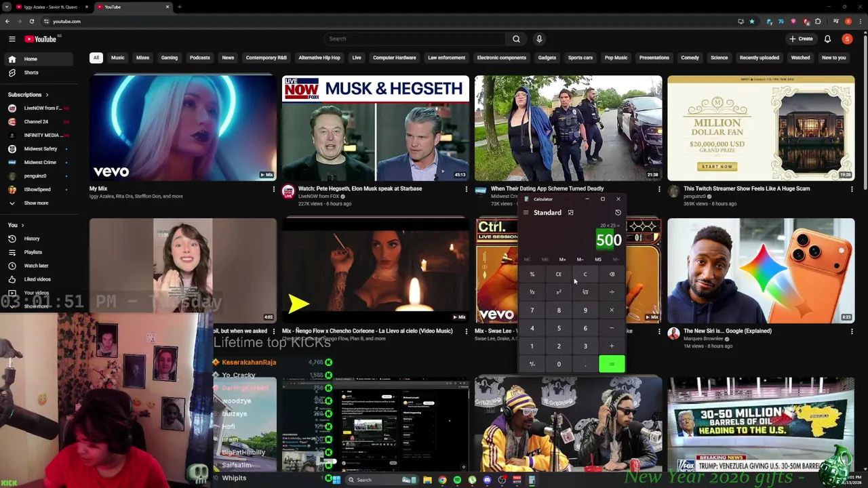Open YouTube notifications bell
This screenshot has height=488, width=868.
click(x=827, y=39)
